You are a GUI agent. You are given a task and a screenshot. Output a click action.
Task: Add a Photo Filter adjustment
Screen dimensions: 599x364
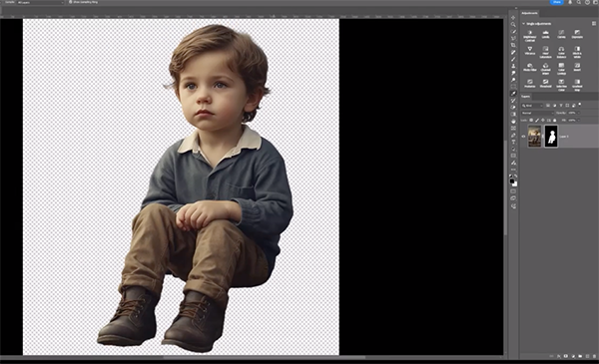click(x=530, y=68)
